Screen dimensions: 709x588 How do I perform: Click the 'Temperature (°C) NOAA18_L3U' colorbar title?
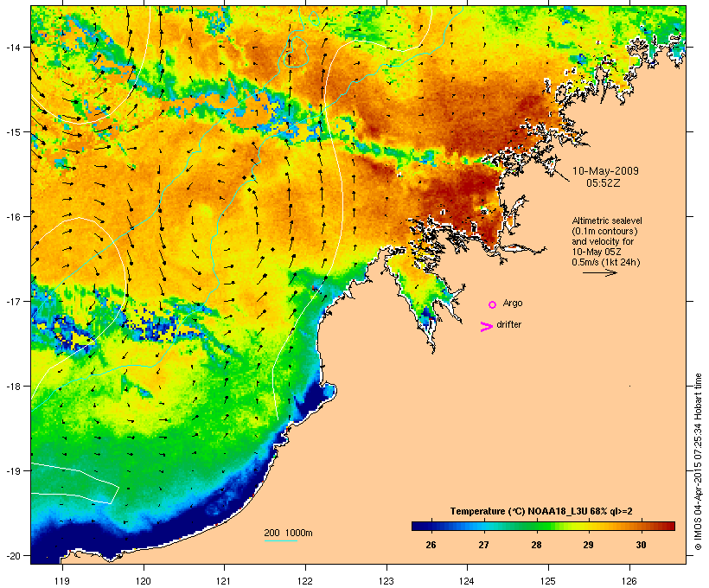click(x=541, y=512)
